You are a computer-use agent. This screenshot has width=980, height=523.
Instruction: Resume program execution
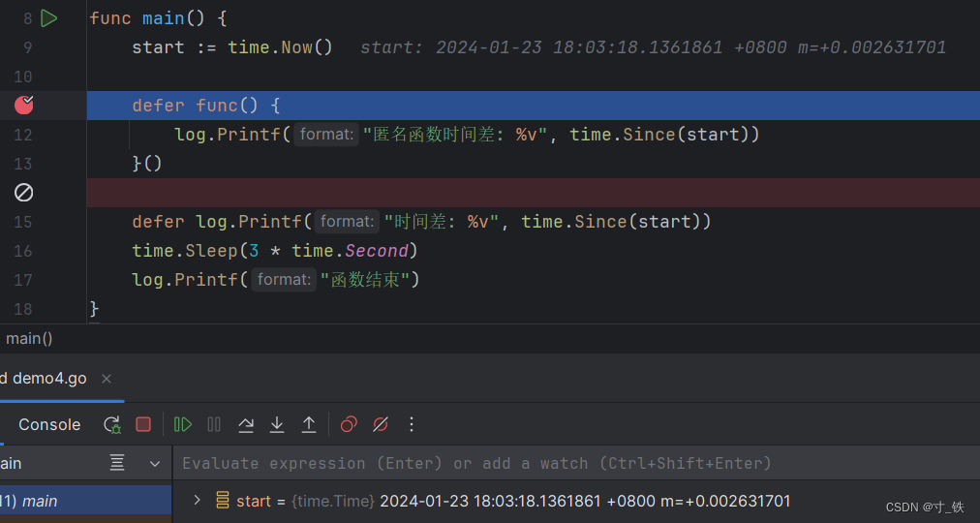tap(182, 424)
